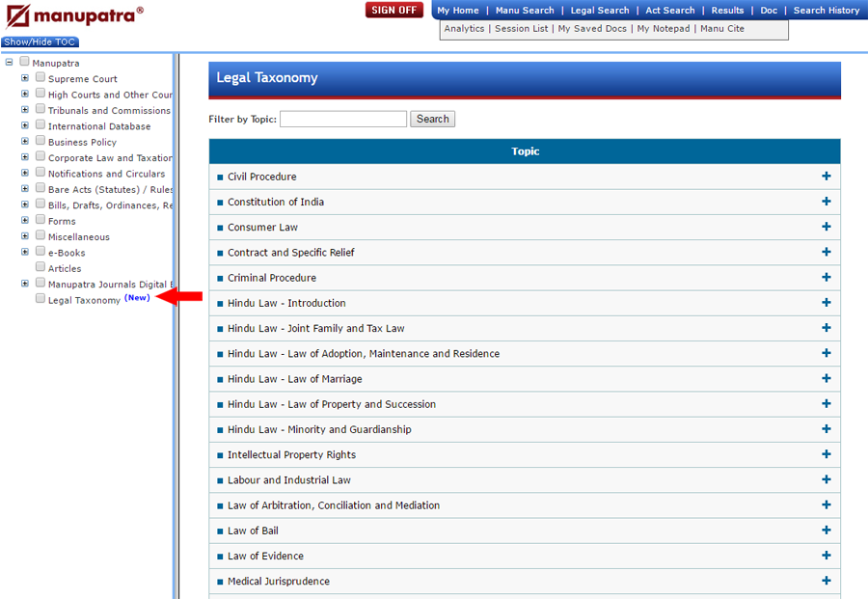This screenshot has width=868, height=599.
Task: Open My Notepad link
Action: coord(664,29)
